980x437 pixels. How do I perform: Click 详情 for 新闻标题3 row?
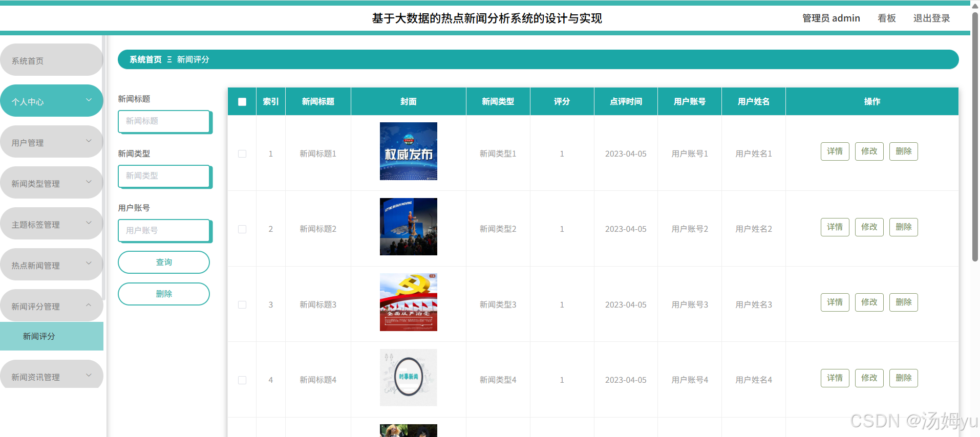(835, 302)
